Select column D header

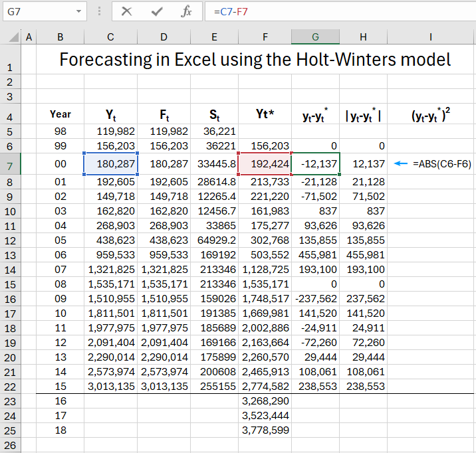tap(164, 37)
